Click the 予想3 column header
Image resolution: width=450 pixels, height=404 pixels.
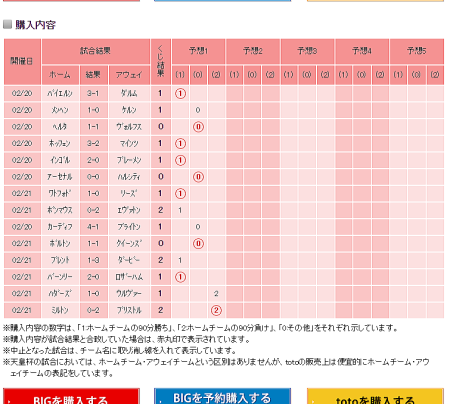point(307,51)
